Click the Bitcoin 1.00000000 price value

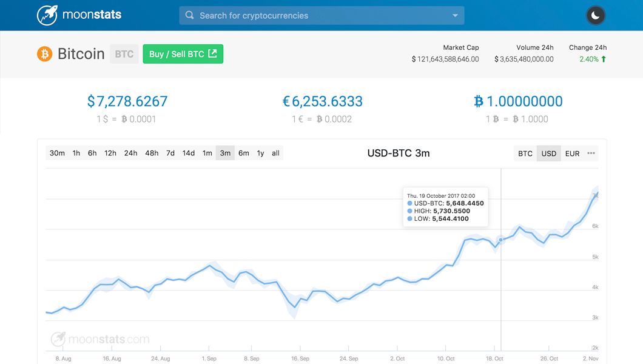518,101
